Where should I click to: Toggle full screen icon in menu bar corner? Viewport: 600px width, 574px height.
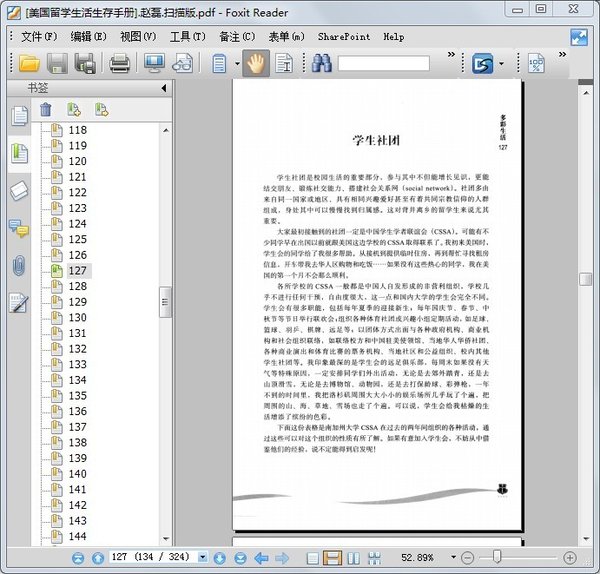(579, 38)
